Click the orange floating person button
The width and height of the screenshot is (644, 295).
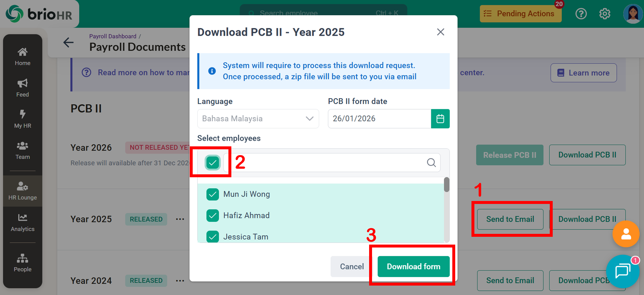(626, 234)
